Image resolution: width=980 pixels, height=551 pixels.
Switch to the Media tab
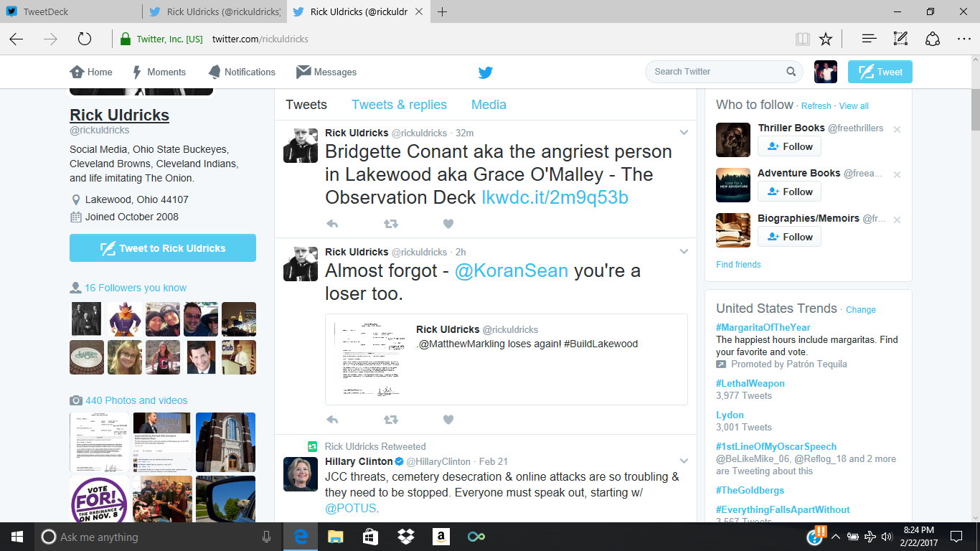click(489, 105)
